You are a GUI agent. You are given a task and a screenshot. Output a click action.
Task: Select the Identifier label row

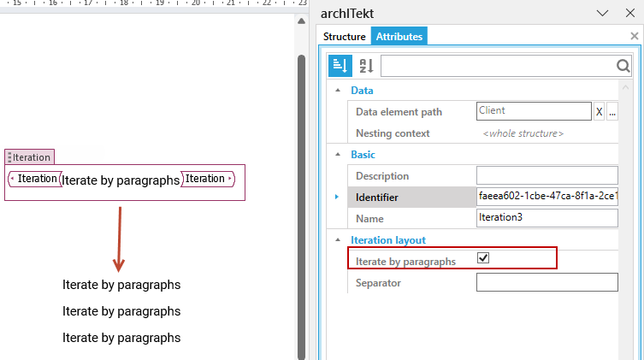[412, 198]
